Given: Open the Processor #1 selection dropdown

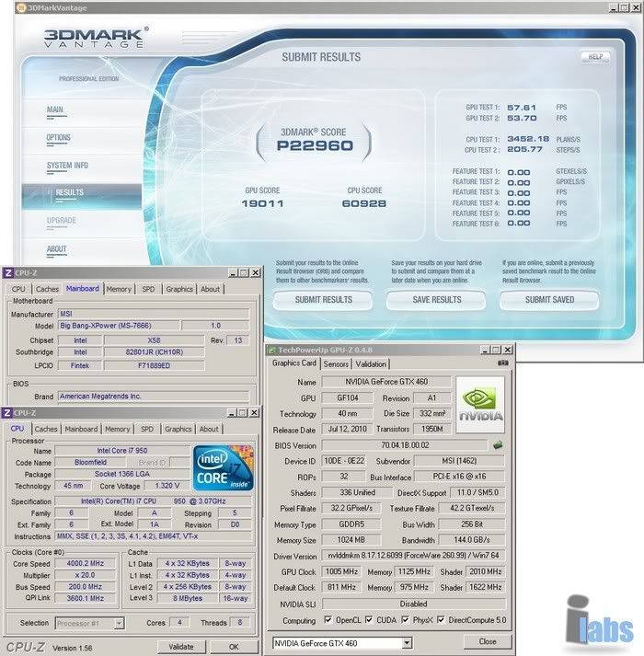Looking at the screenshot, I should pyautogui.click(x=118, y=623).
